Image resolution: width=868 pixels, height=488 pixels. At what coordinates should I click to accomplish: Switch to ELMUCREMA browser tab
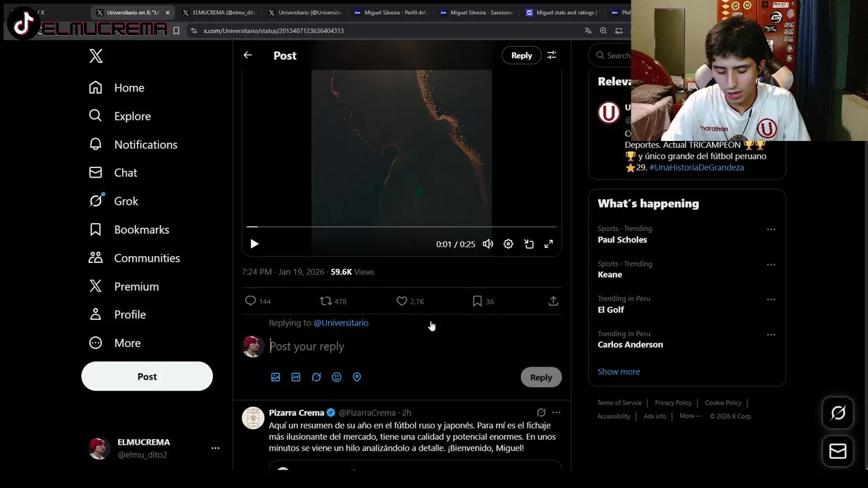(218, 12)
